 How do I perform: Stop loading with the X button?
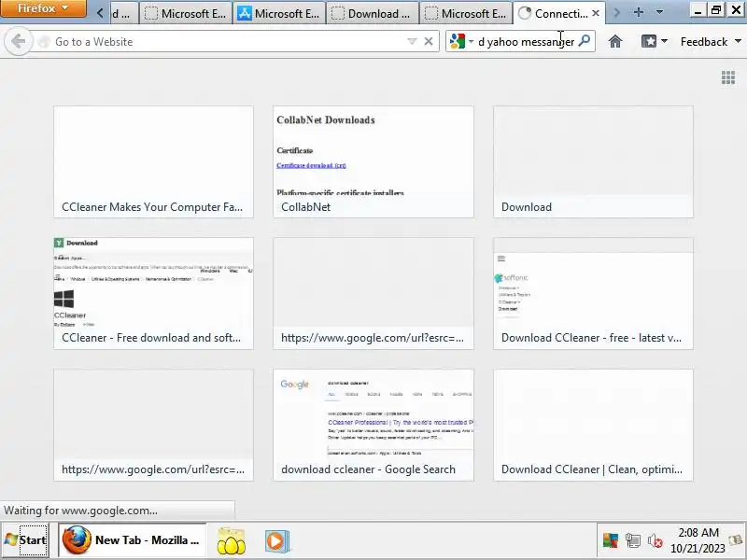pyautogui.click(x=429, y=41)
